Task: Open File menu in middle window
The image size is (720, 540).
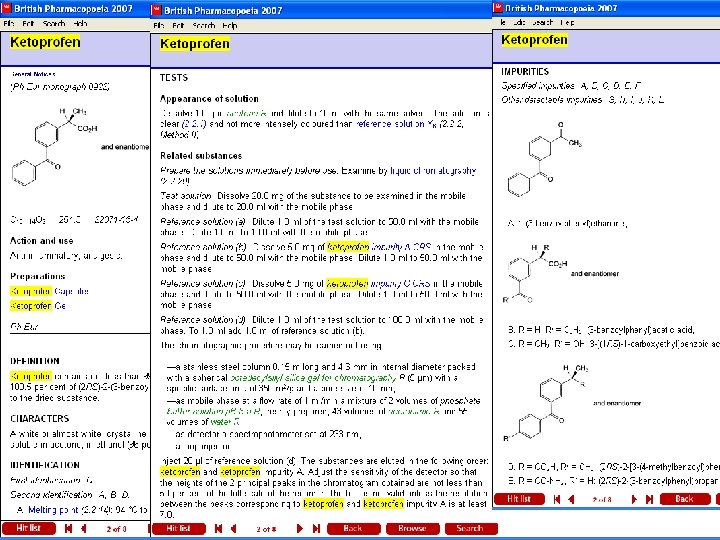Action: [159, 26]
